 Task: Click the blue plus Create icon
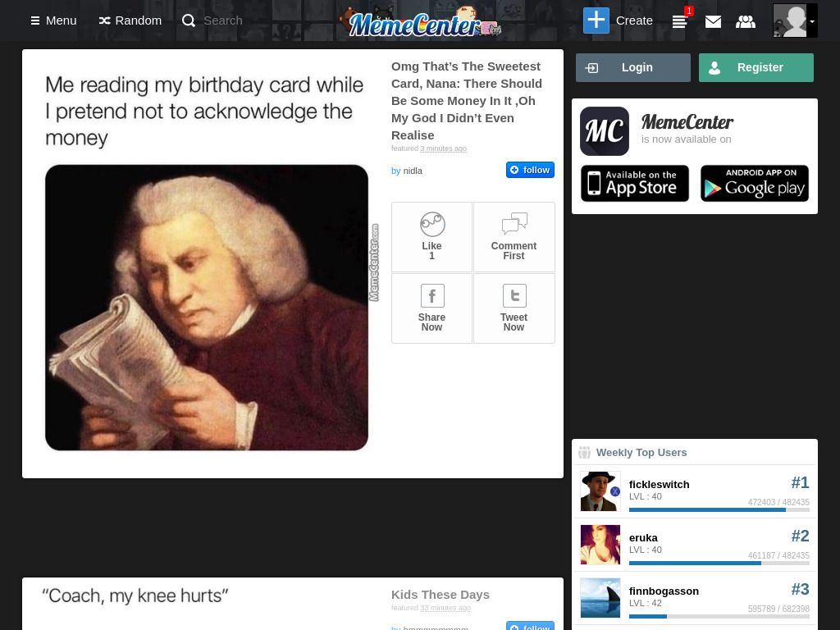[x=596, y=21]
